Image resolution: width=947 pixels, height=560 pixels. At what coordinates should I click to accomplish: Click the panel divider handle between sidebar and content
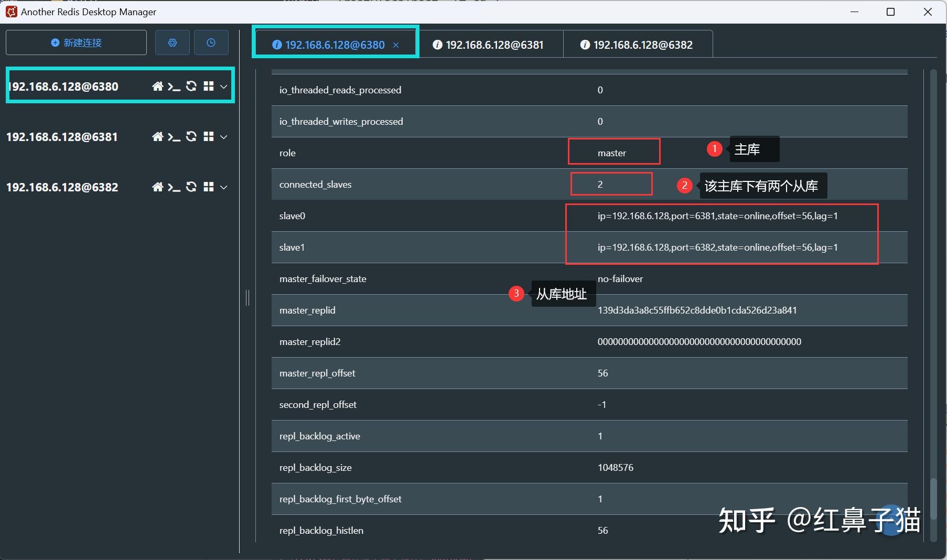click(247, 298)
